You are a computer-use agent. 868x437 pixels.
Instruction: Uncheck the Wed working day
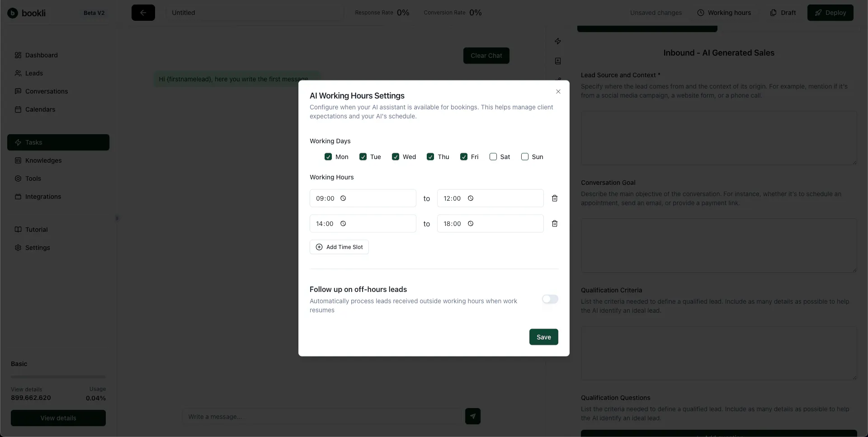[396, 157]
